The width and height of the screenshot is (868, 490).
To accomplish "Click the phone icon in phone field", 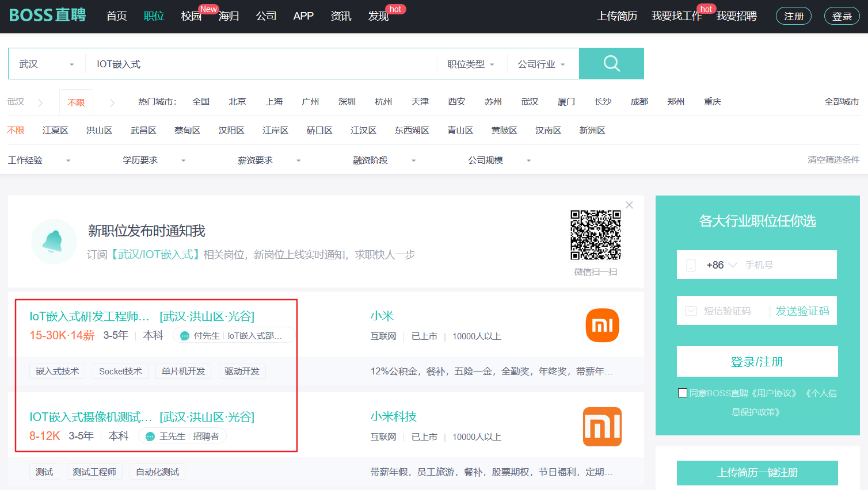I will 691,265.
